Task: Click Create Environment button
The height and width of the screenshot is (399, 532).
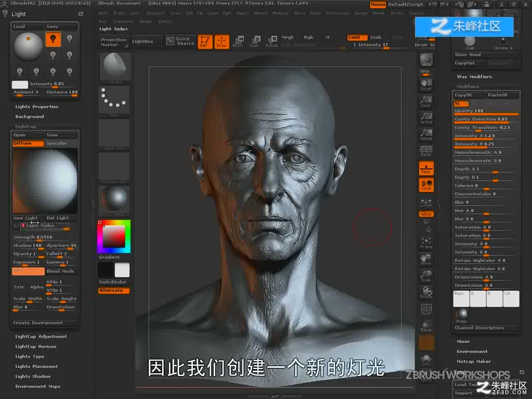Action: click(x=45, y=323)
